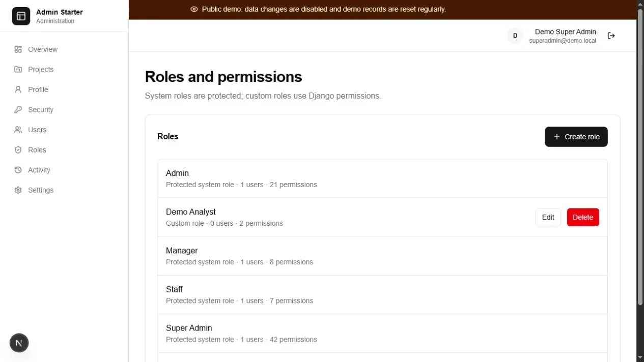Click the eye icon in demo banner
Viewport: 644px width, 362px height.
194,9
